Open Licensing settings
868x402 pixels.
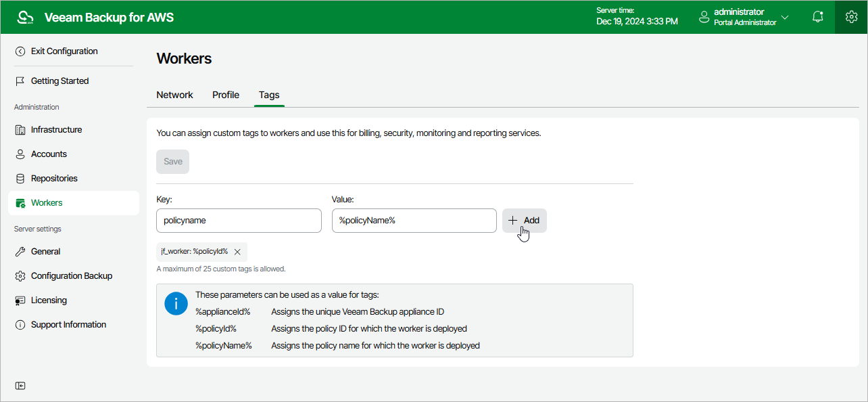49,300
